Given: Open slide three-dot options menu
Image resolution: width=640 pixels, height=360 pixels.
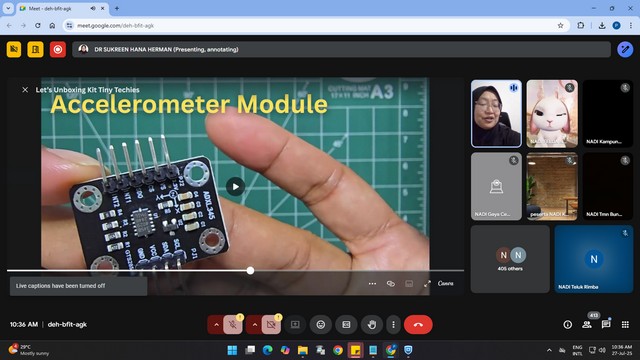Looking at the screenshot, I should click(x=372, y=283).
